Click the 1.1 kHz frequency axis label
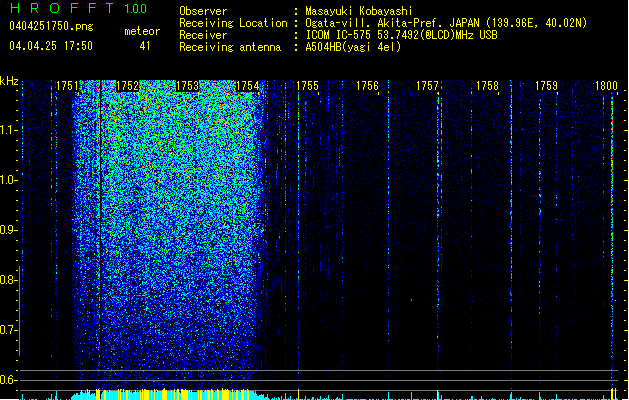The width and height of the screenshot is (629, 400). click(8, 130)
